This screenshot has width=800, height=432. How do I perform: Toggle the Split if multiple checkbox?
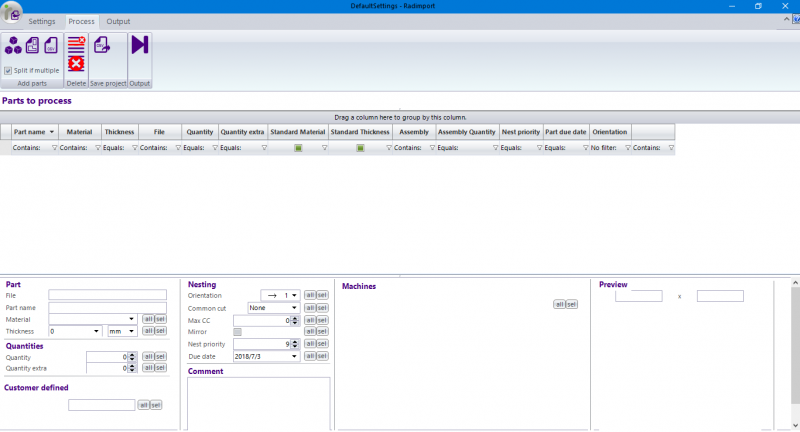[x=8, y=71]
